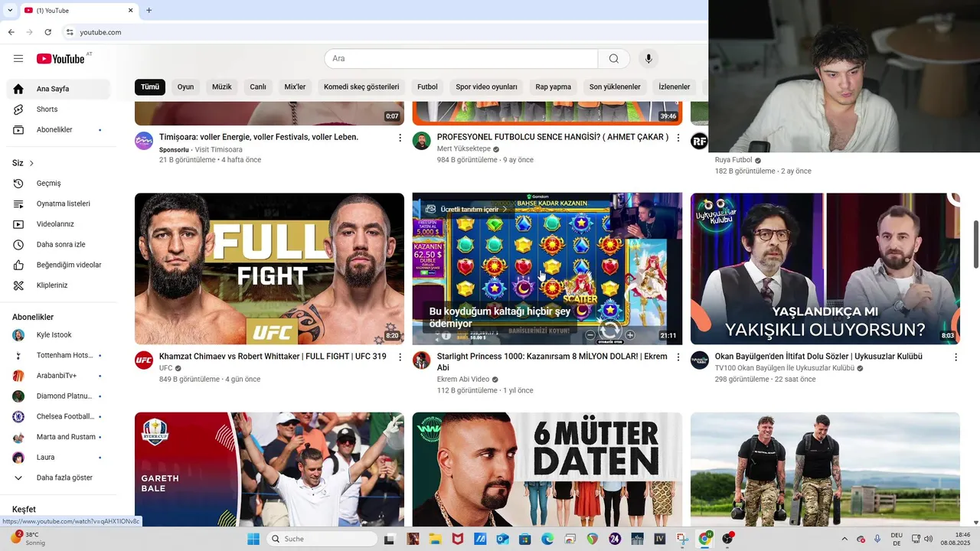Screen dimensions: 980x551
Task: Click Visit Timisoara sponsor link
Action: click(x=218, y=150)
